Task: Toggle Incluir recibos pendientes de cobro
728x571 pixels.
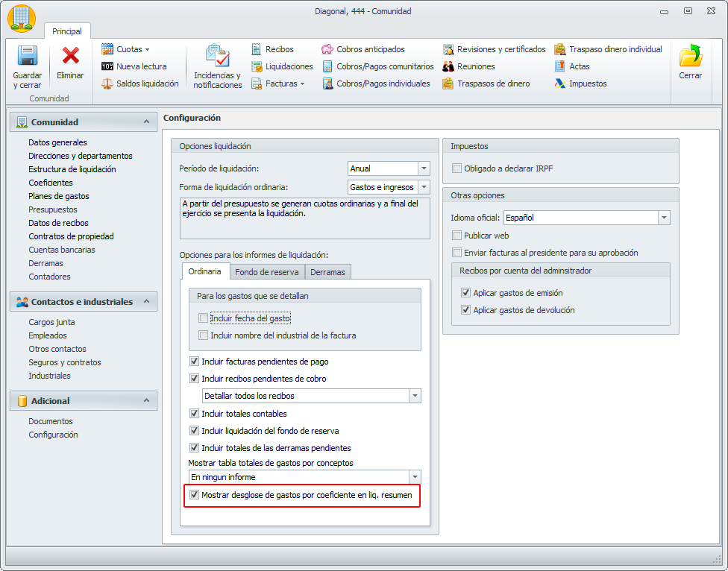Action: (194, 379)
